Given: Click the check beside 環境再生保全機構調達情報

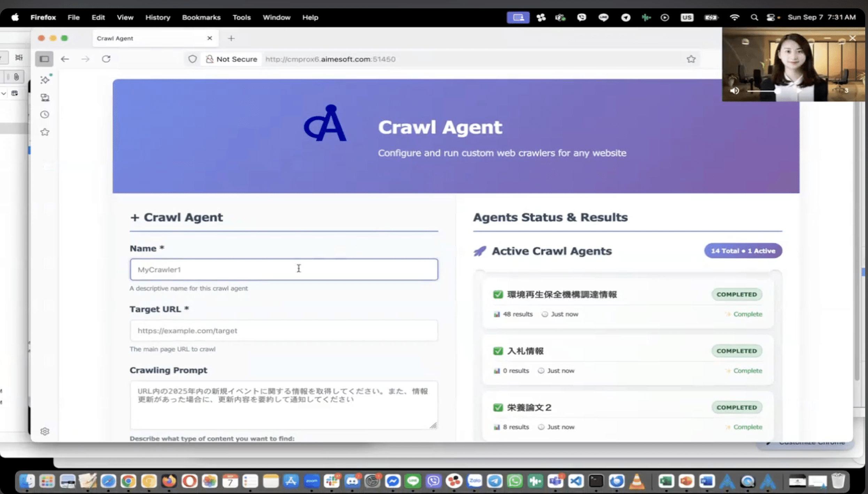Looking at the screenshot, I should tap(498, 294).
